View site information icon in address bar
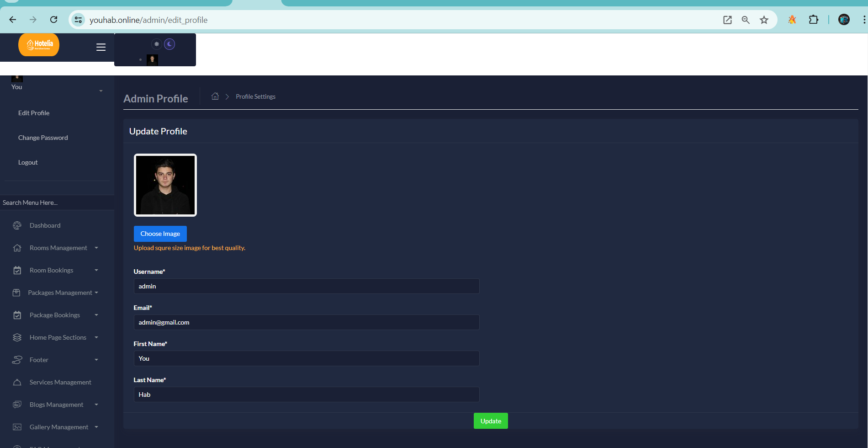Screen dimensions: 868x448 (79, 20)
